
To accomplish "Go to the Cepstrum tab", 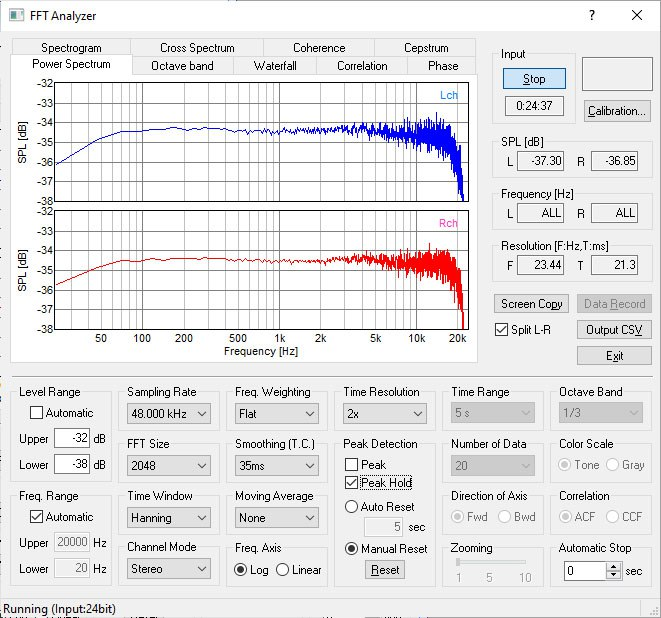I will 426,48.
